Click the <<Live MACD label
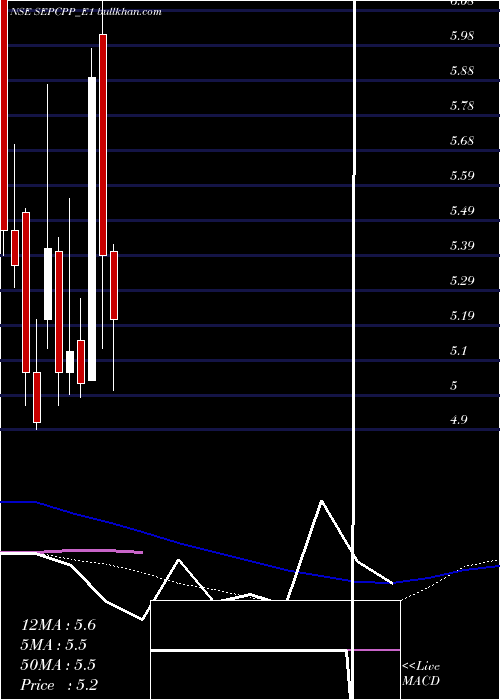500x700 pixels. pyautogui.click(x=421, y=674)
